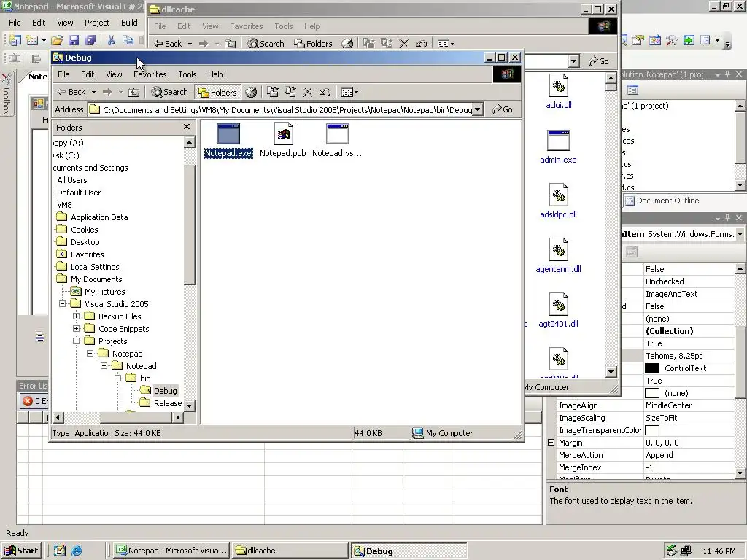Open Edit menu in Visual C# window

tap(39, 23)
